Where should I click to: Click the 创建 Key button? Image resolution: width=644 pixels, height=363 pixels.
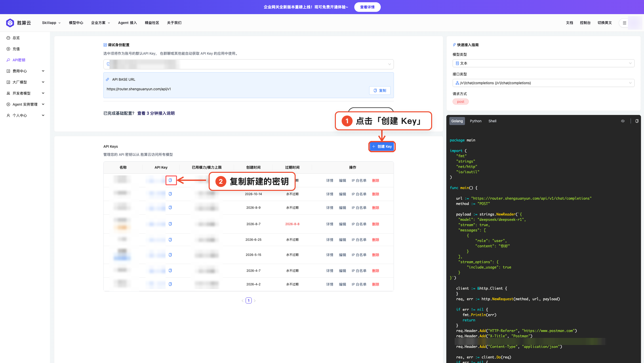point(382,146)
